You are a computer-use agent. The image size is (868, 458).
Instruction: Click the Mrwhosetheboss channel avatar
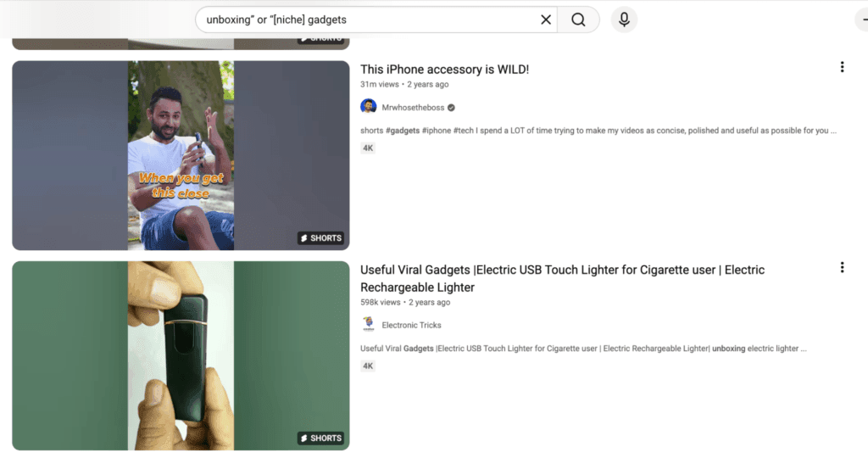pos(368,106)
